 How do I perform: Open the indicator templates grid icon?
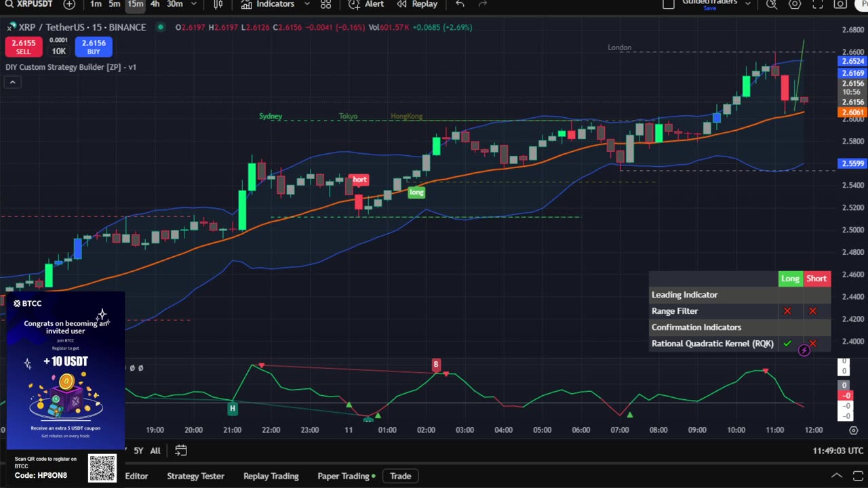pyautogui.click(x=325, y=4)
